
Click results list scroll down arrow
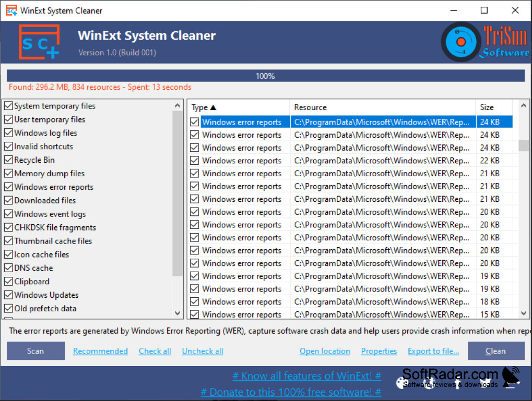tap(524, 313)
